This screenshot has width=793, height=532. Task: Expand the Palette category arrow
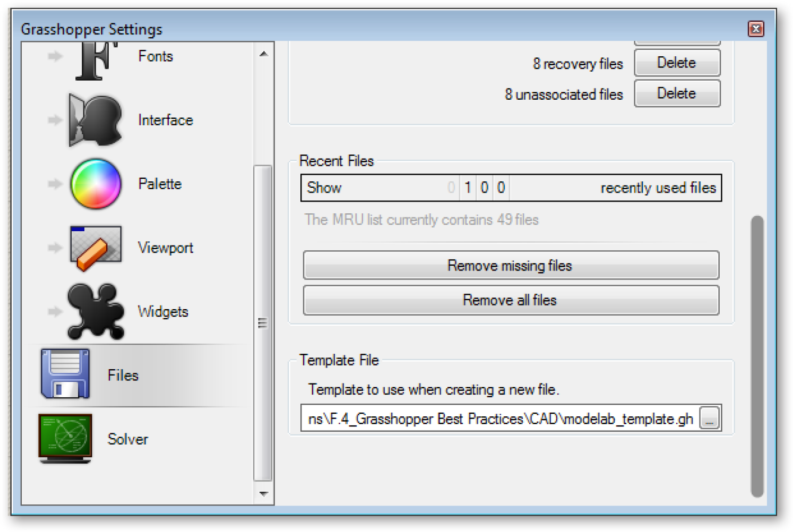point(55,184)
